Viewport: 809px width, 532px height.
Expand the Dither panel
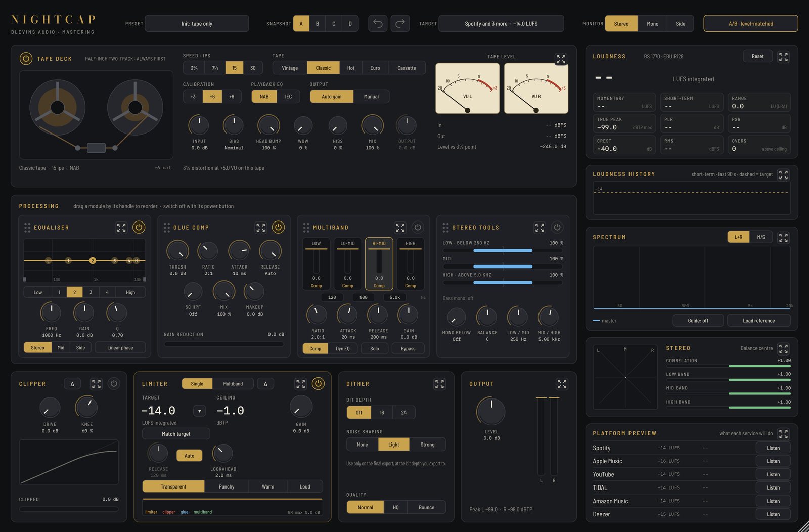pos(439,384)
